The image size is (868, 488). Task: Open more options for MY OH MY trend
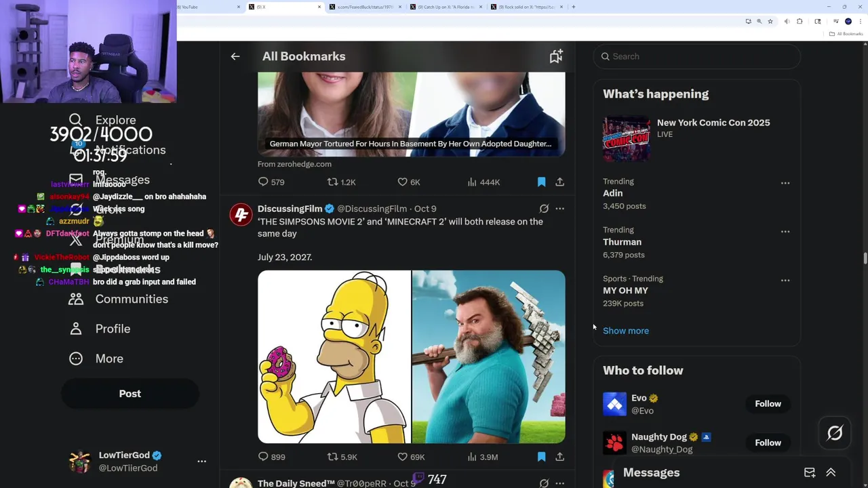coord(785,281)
